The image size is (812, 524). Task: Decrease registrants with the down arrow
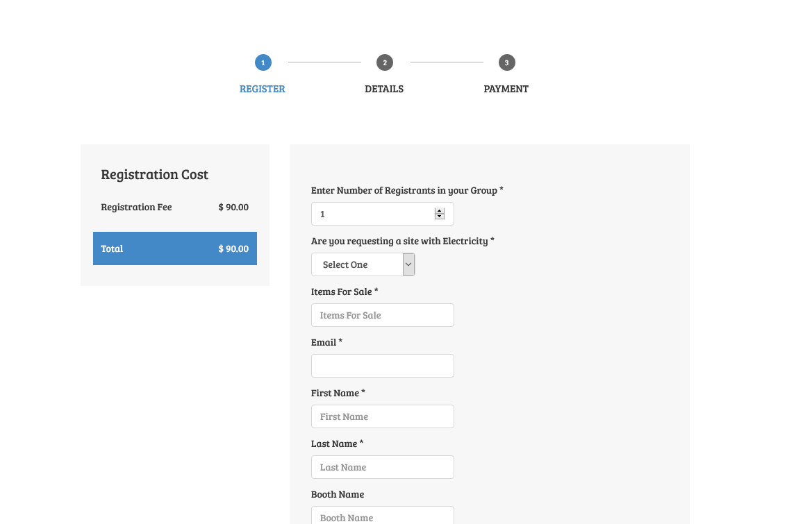click(x=440, y=217)
